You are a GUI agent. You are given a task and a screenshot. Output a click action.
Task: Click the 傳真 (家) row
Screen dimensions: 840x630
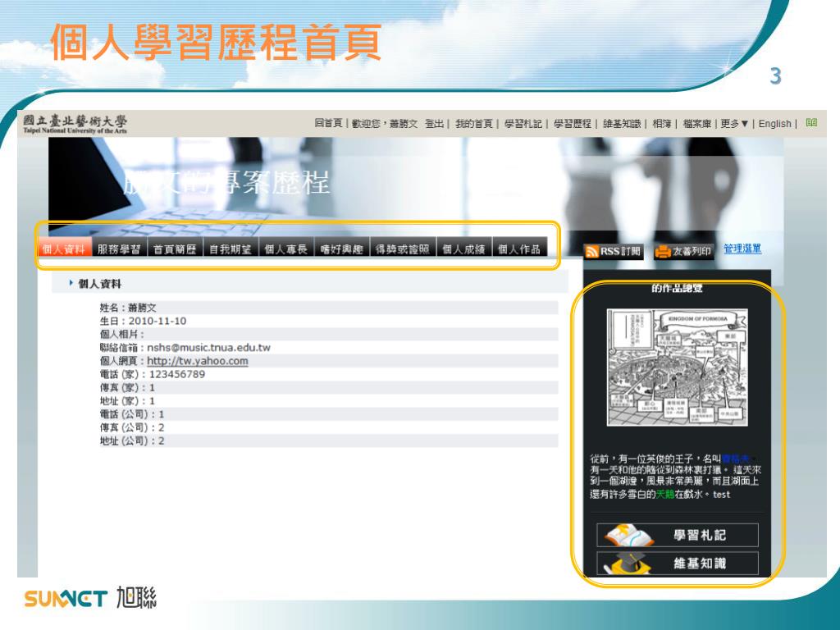328,387
